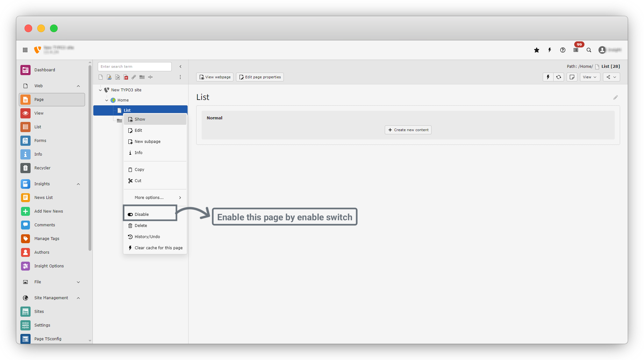Image resolution: width=644 pixels, height=360 pixels.
Task: Click Create new content button
Action: (408, 130)
